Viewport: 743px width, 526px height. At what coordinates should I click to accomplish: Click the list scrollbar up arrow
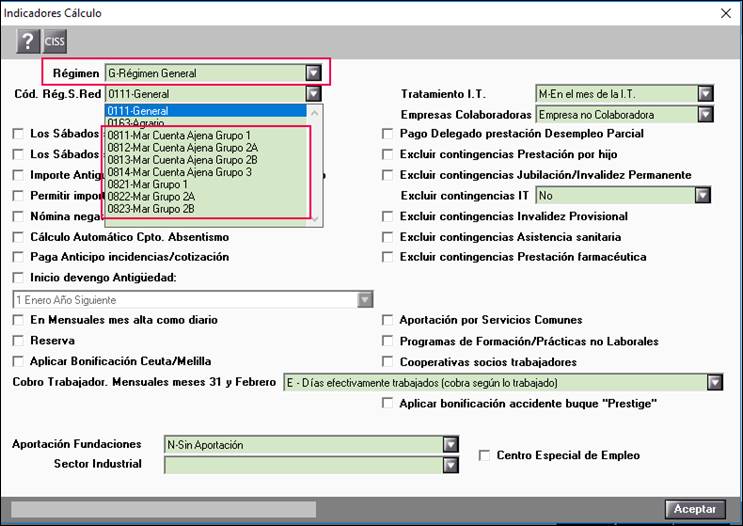point(315,113)
